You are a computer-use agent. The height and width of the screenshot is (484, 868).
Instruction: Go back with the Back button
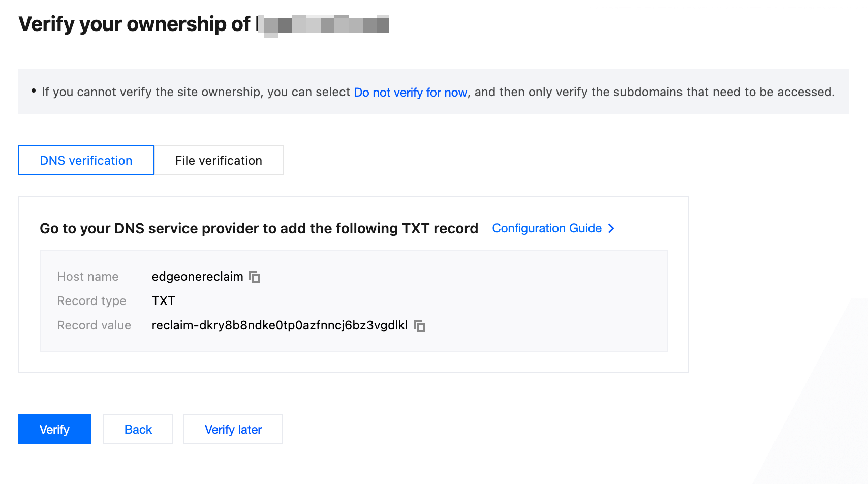point(138,429)
